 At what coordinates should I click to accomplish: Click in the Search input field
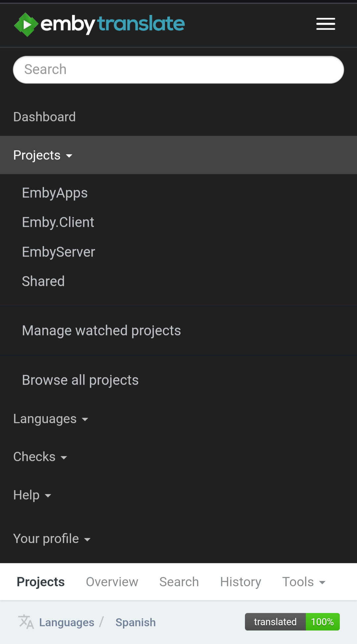click(178, 70)
